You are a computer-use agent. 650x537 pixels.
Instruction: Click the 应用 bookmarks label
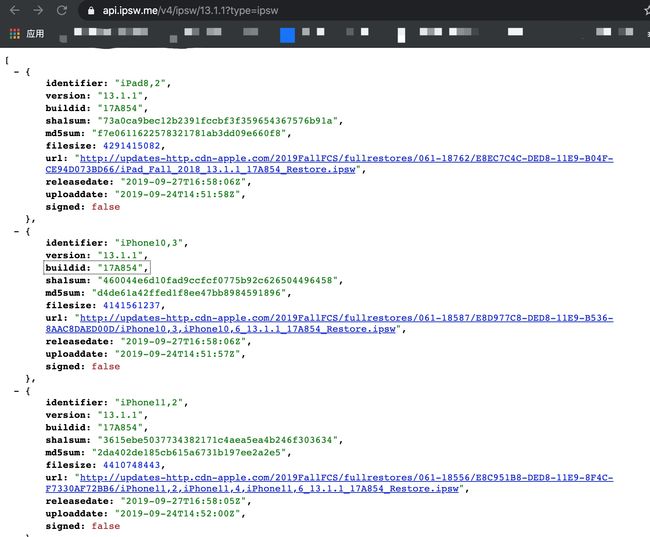click(x=35, y=34)
